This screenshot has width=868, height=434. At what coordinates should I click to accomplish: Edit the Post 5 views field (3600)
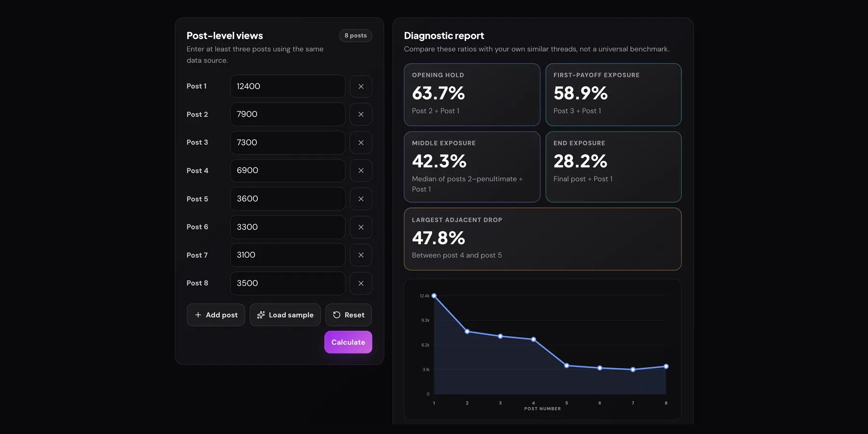tap(287, 199)
